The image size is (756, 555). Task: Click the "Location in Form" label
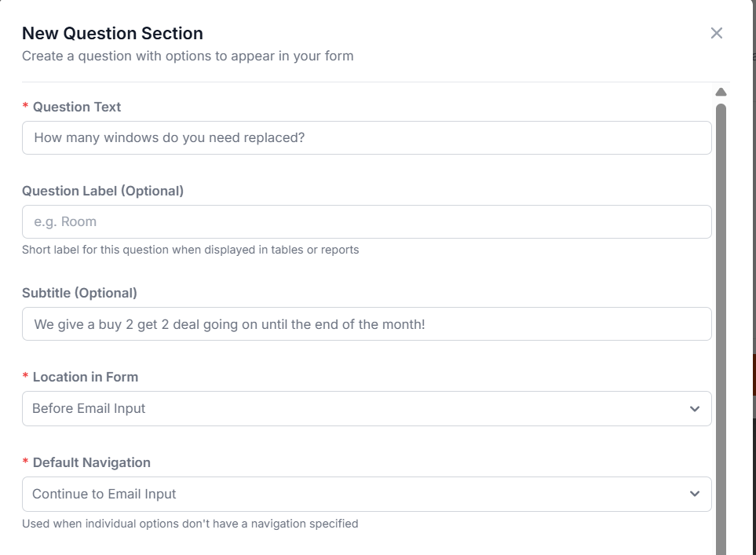[x=86, y=377]
